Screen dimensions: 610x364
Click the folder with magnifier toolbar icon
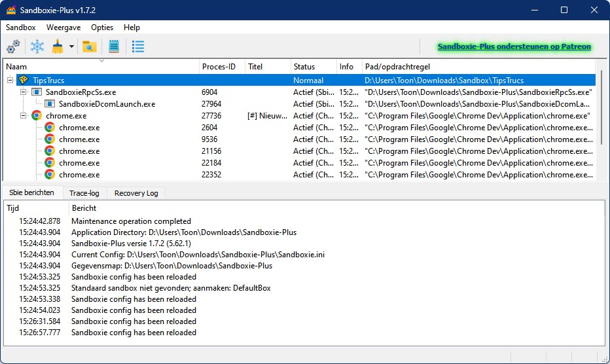pyautogui.click(x=90, y=46)
